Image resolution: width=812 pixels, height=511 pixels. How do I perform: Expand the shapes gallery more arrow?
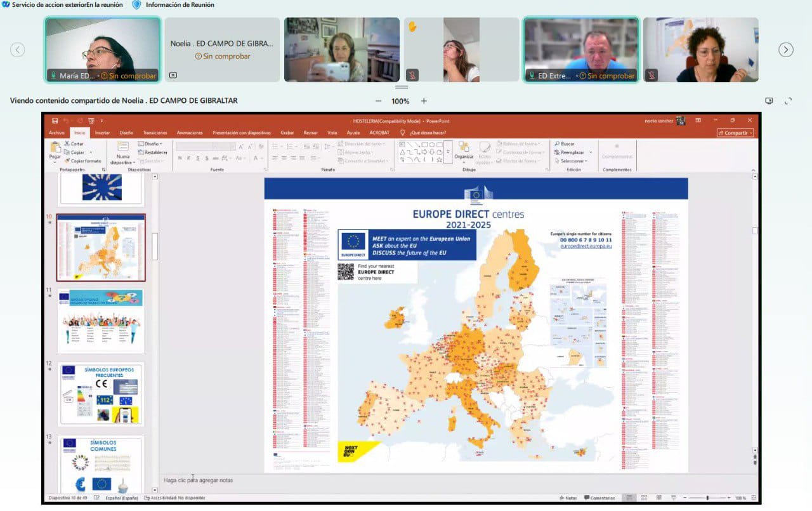click(x=448, y=152)
